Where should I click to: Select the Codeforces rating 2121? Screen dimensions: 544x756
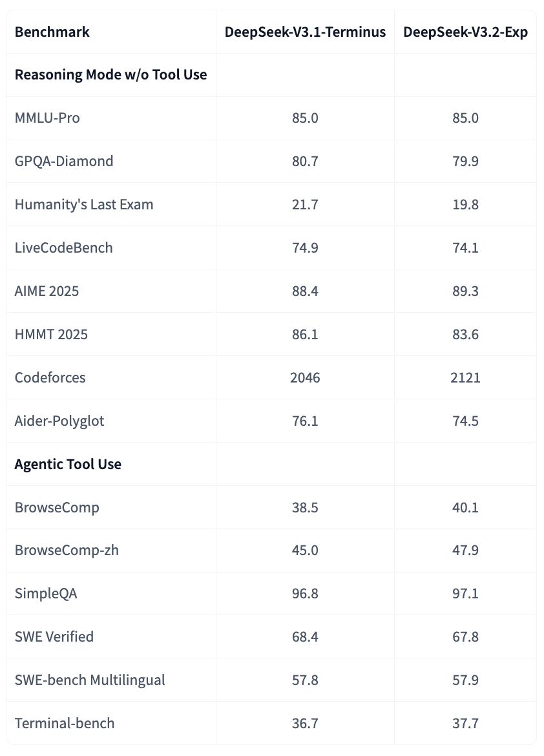(x=465, y=378)
